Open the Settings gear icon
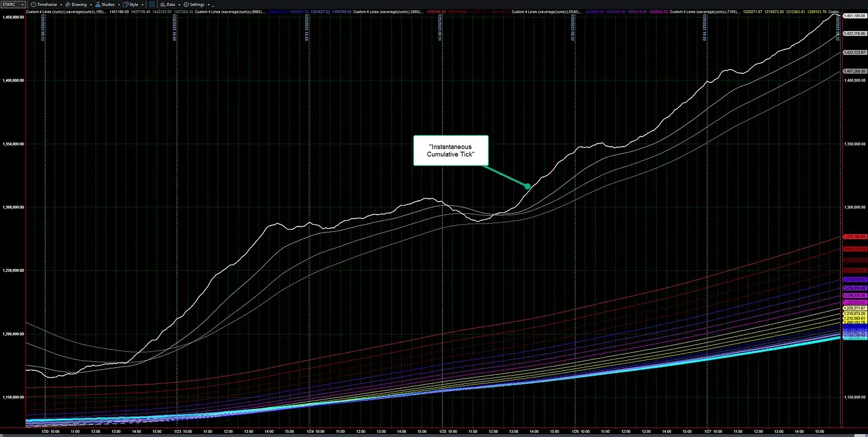The width and height of the screenshot is (868, 437). click(186, 4)
